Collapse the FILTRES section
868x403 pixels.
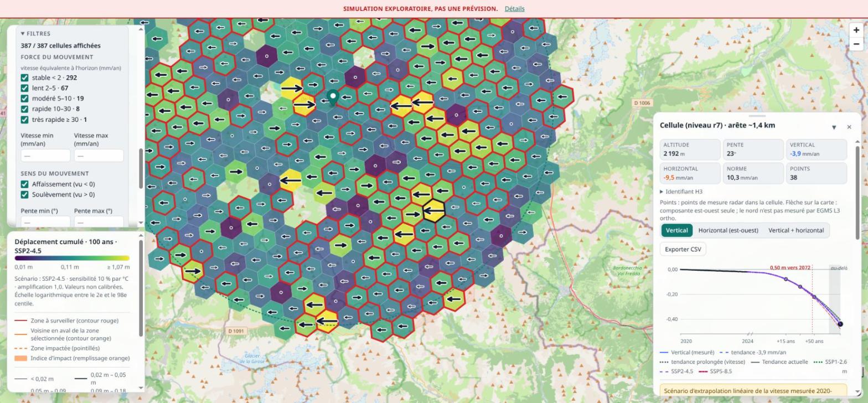click(35, 34)
